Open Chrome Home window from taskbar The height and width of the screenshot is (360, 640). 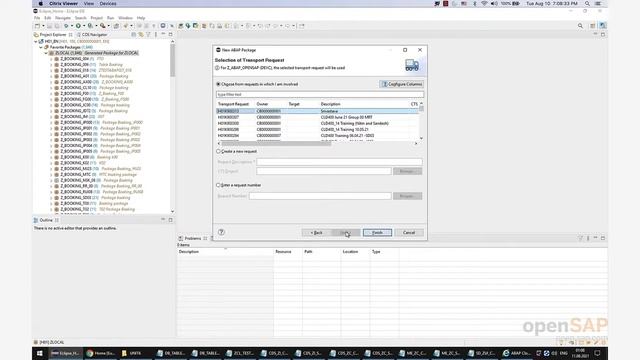100,353
